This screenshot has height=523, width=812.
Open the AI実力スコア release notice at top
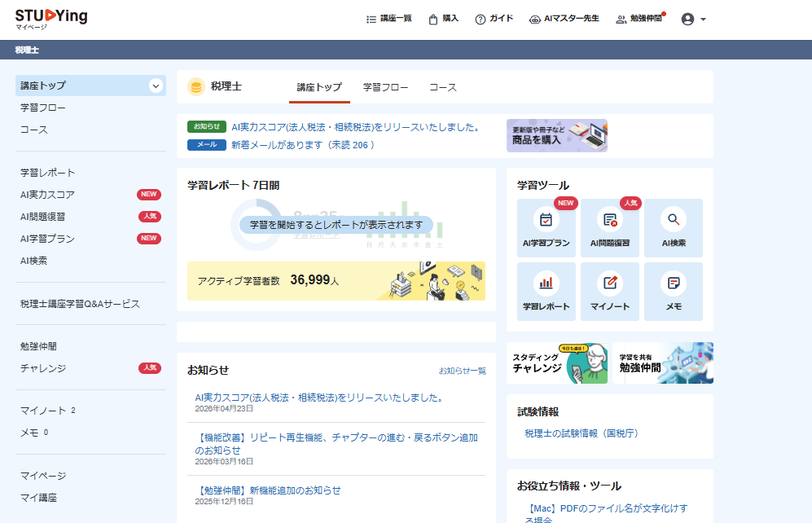point(356,127)
